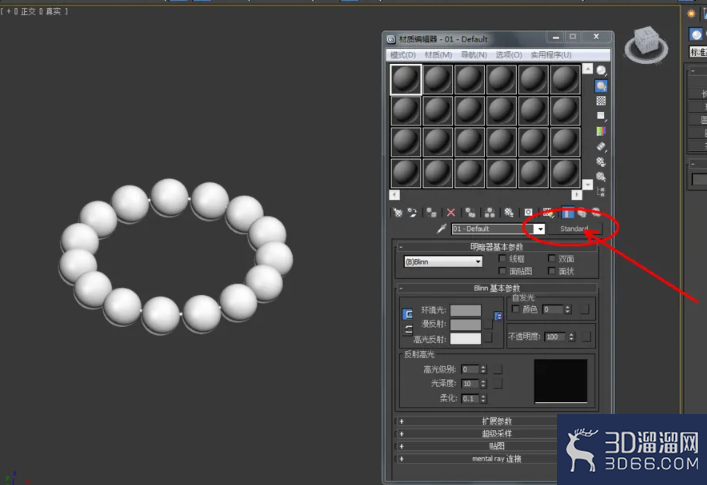
Task: Open the 01 - Default material name dropdown
Action: [540, 229]
